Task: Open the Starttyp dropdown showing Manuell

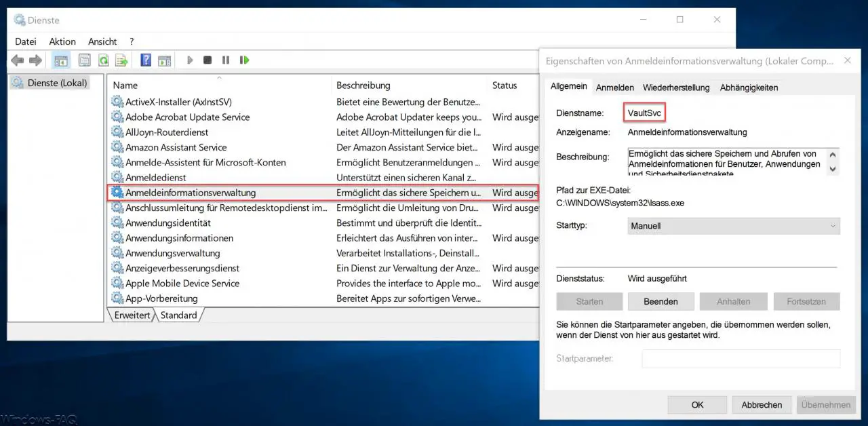Action: 734,226
